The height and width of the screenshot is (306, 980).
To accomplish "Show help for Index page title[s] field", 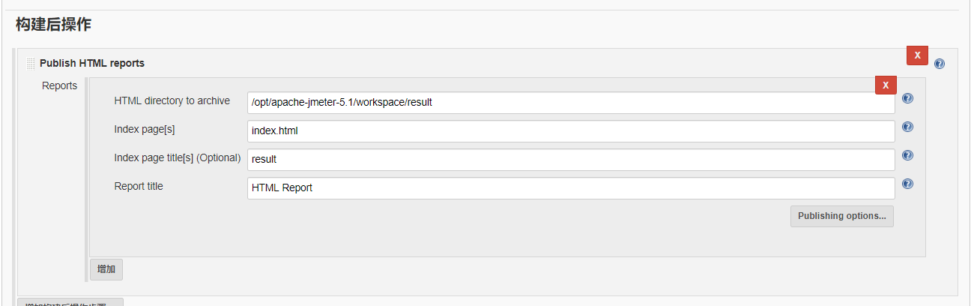I will pos(907,155).
